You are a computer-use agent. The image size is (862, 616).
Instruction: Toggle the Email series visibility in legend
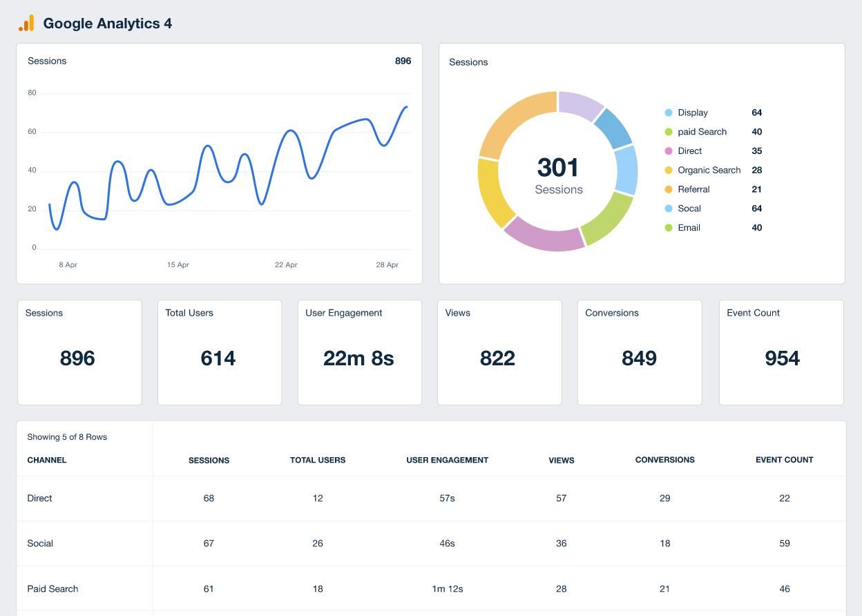(689, 227)
